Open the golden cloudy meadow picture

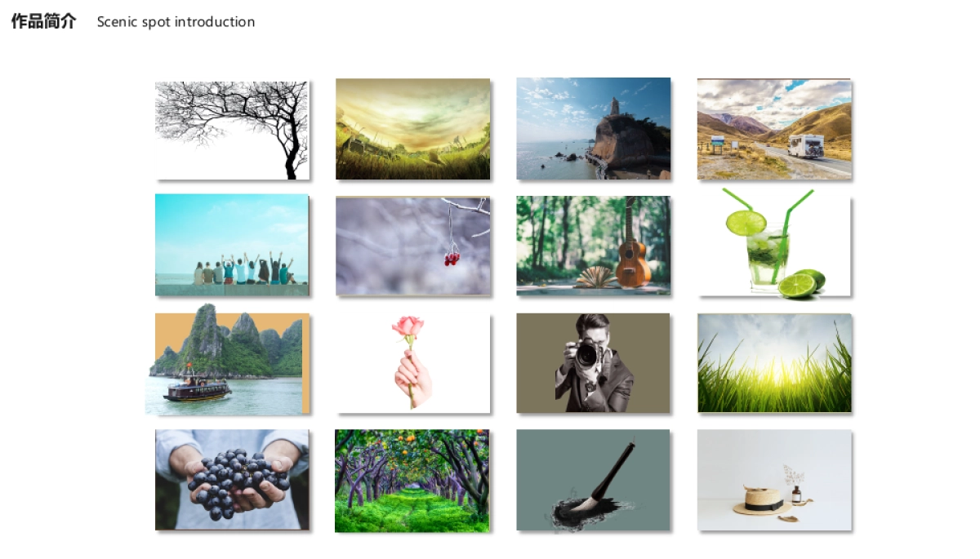412,129
